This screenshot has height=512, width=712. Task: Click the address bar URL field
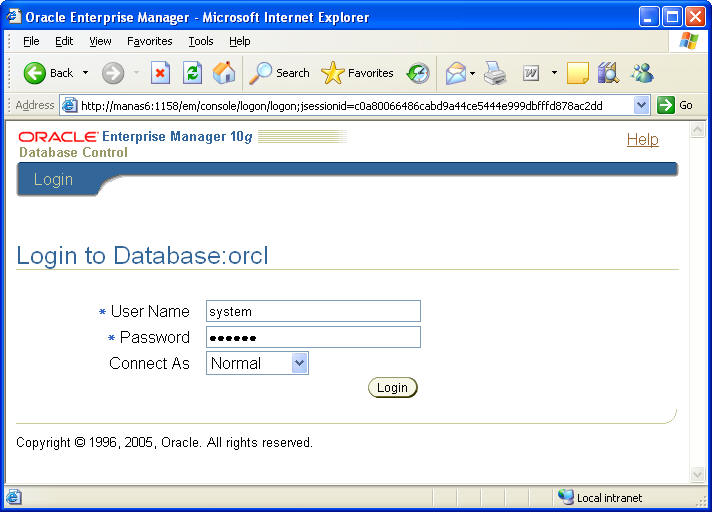(x=356, y=106)
